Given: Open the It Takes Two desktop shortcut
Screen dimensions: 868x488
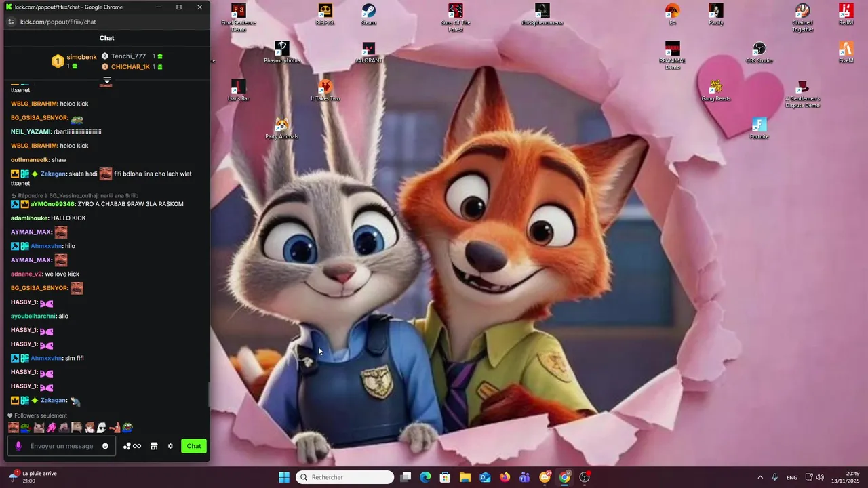Looking at the screenshot, I should [325, 90].
